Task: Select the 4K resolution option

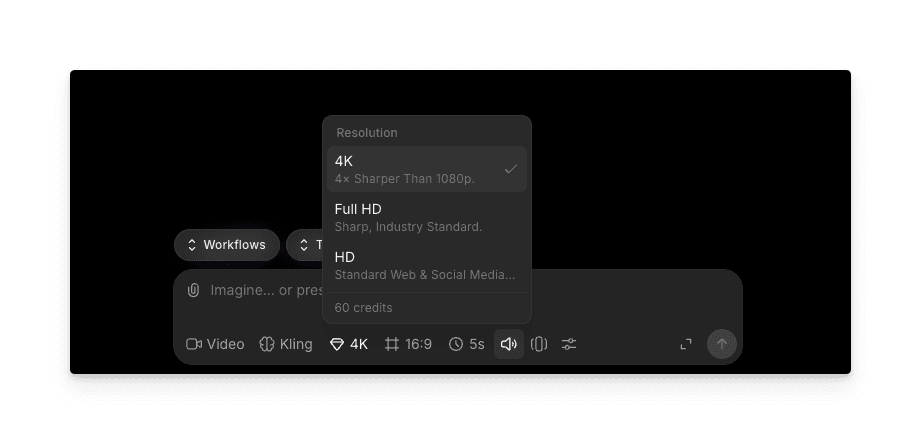Action: pos(426,169)
